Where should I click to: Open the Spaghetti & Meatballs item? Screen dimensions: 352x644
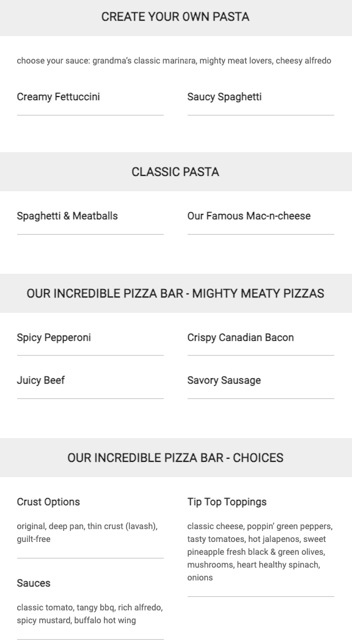67,216
